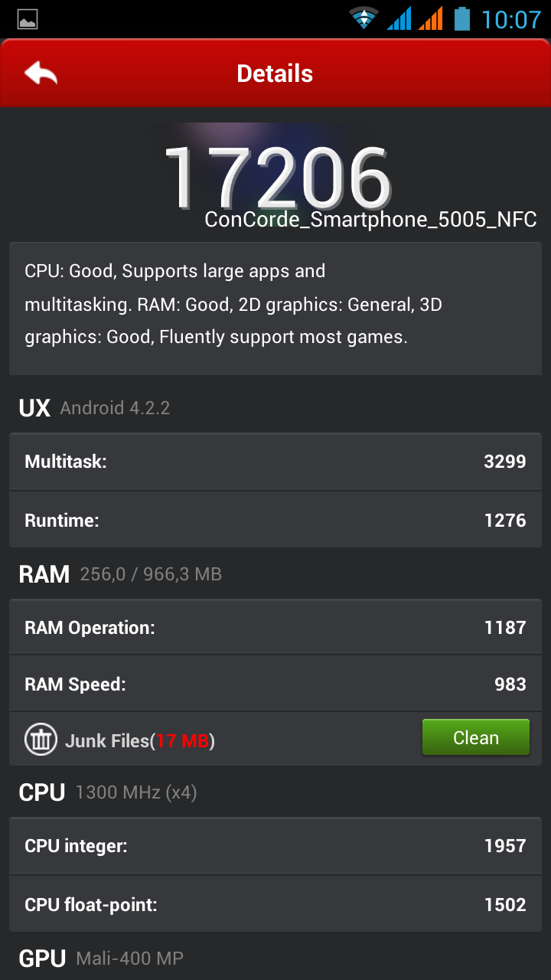Select the Multitask score row
The image size is (551, 980).
(275, 462)
